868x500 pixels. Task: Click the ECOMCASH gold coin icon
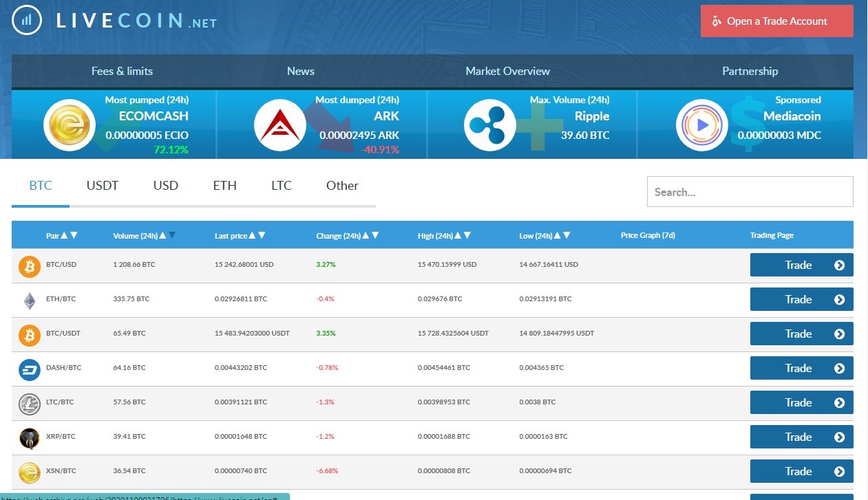pos(70,125)
